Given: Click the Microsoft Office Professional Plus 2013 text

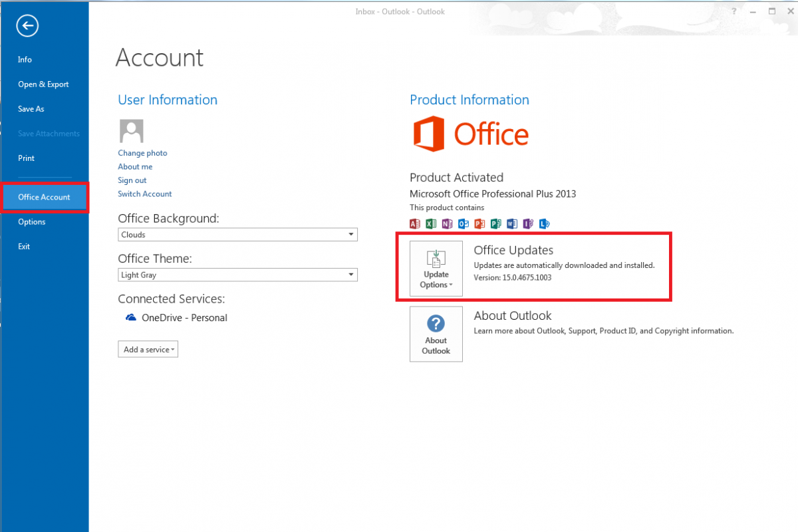Looking at the screenshot, I should coord(493,194).
